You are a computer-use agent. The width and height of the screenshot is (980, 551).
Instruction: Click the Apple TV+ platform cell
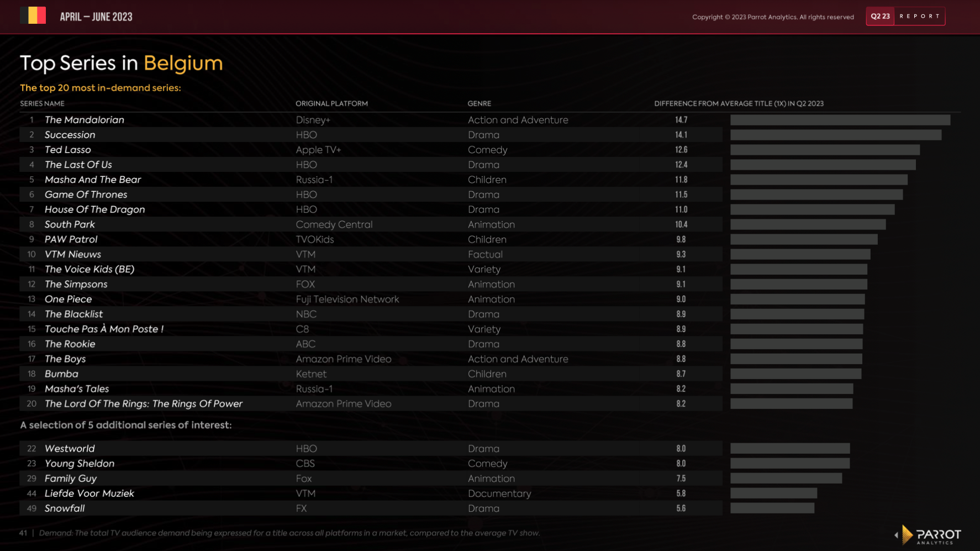click(x=318, y=150)
